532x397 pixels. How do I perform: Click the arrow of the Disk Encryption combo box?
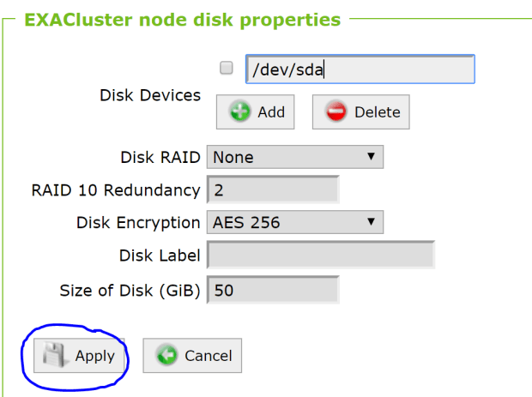point(371,223)
